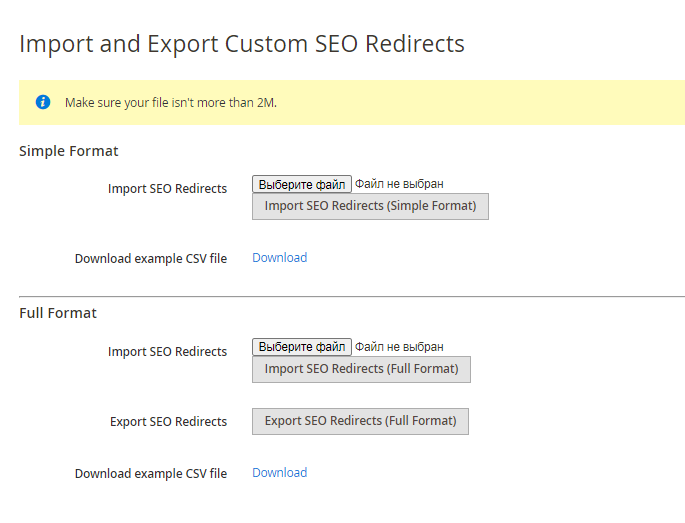Click the file size limit notice text
This screenshot has height=523, width=685.
[x=170, y=102]
